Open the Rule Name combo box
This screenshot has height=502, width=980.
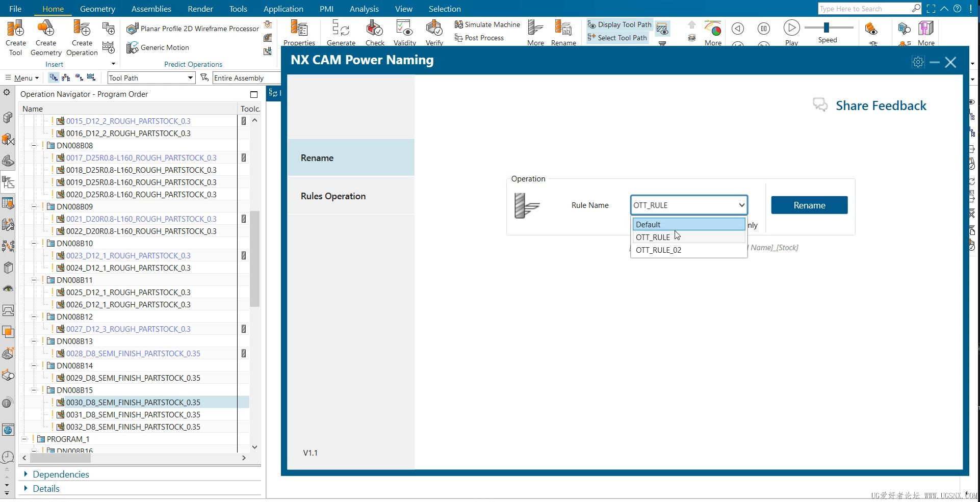click(x=689, y=205)
